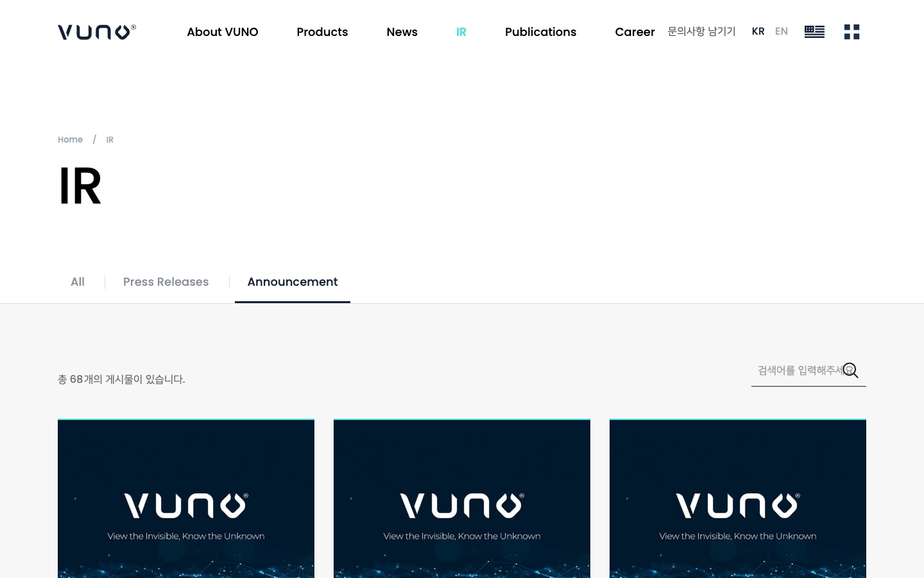Open the middle VUNO announcement thumbnail

pos(462,498)
